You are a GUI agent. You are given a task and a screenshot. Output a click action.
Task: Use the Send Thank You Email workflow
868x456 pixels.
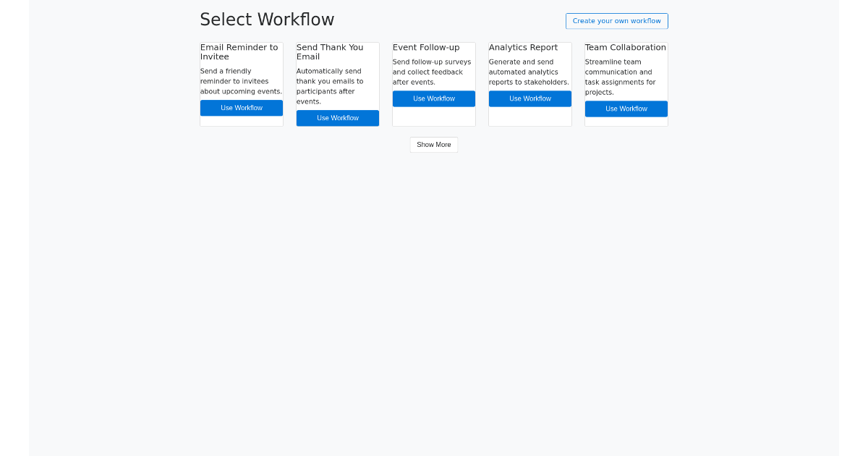pyautogui.click(x=337, y=118)
